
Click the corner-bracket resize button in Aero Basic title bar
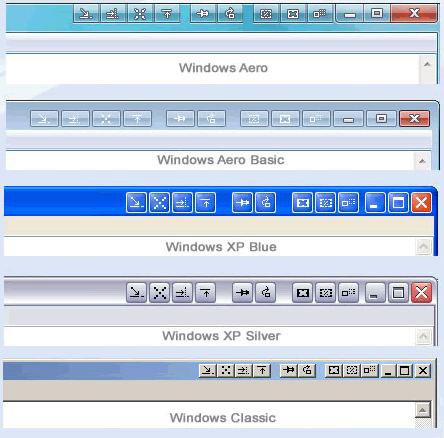[285, 118]
